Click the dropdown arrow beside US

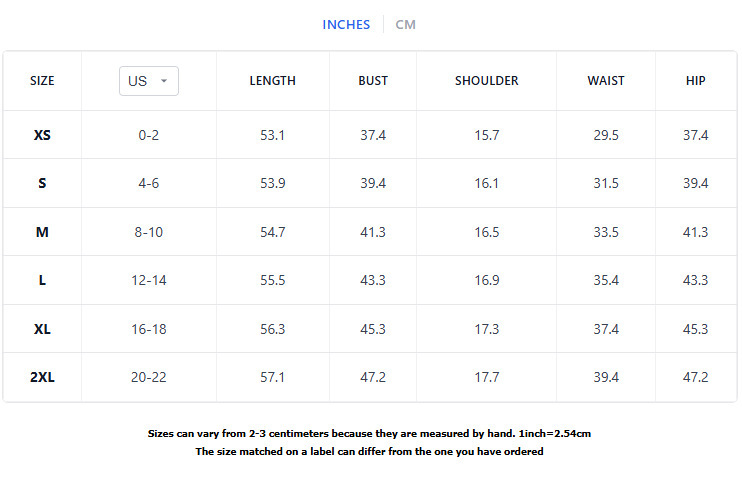pyautogui.click(x=164, y=81)
